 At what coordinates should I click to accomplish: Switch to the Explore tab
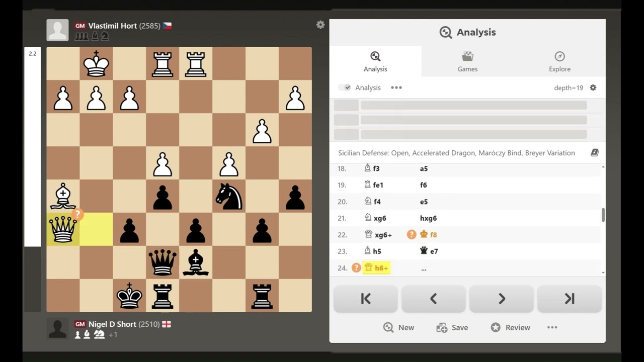click(x=559, y=61)
